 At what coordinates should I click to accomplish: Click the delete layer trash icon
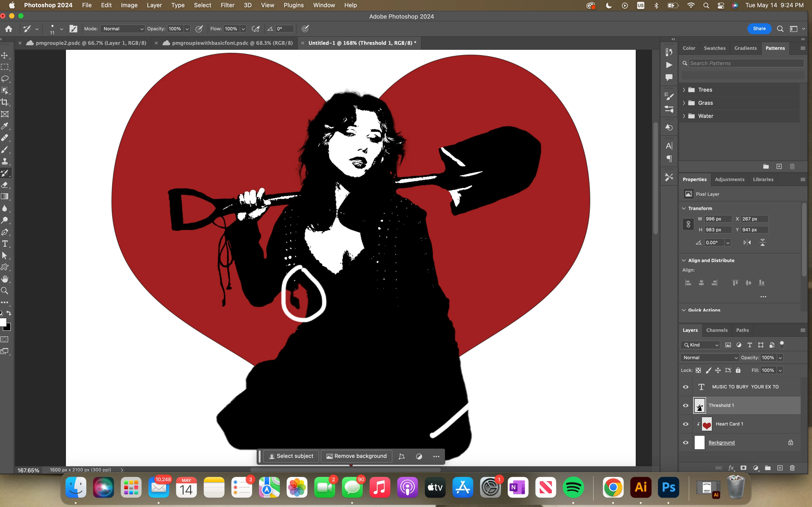tap(792, 468)
